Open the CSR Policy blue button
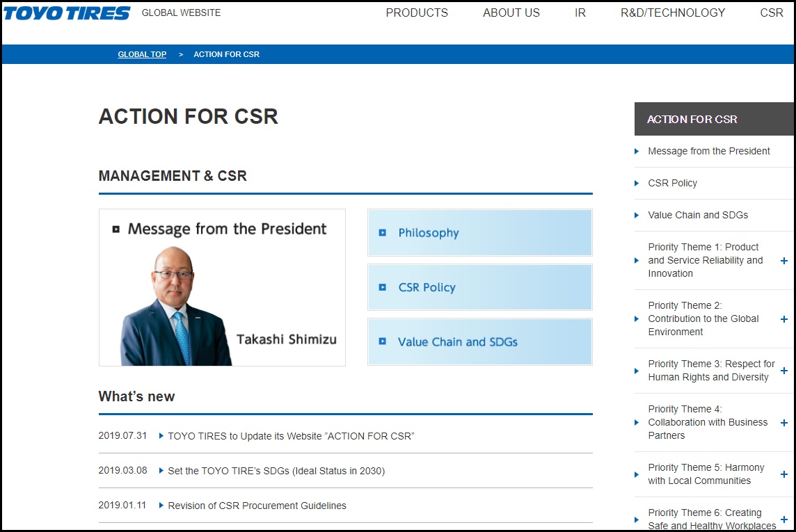796x532 pixels. click(479, 287)
